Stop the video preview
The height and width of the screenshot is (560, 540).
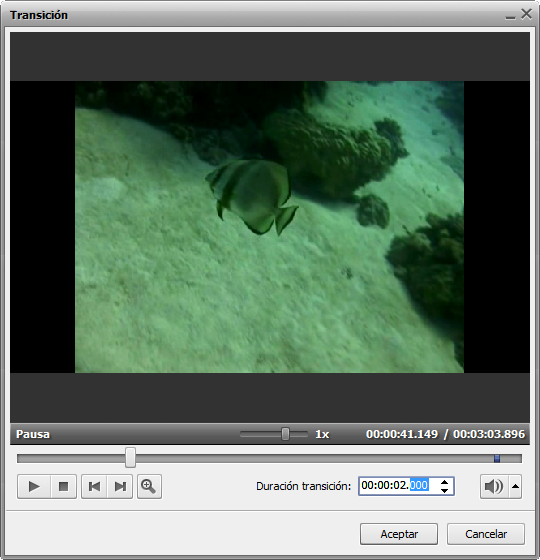pyautogui.click(x=64, y=486)
